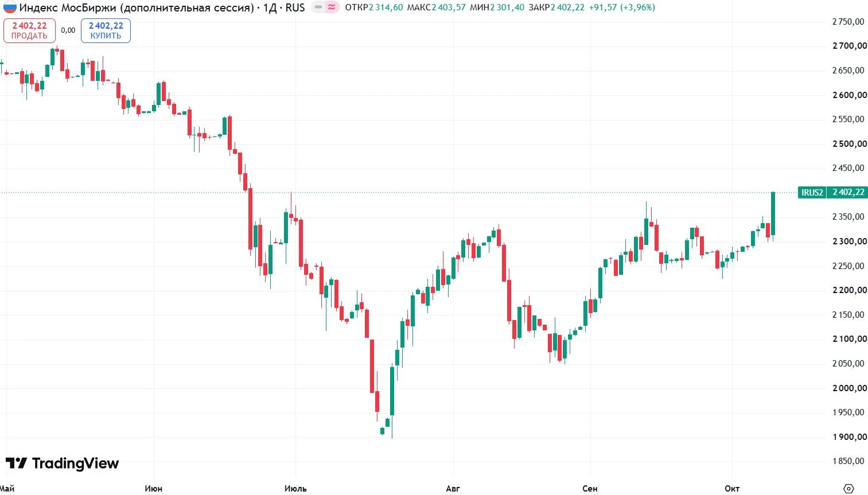Click the Окт date label on time axis

pyautogui.click(x=732, y=489)
